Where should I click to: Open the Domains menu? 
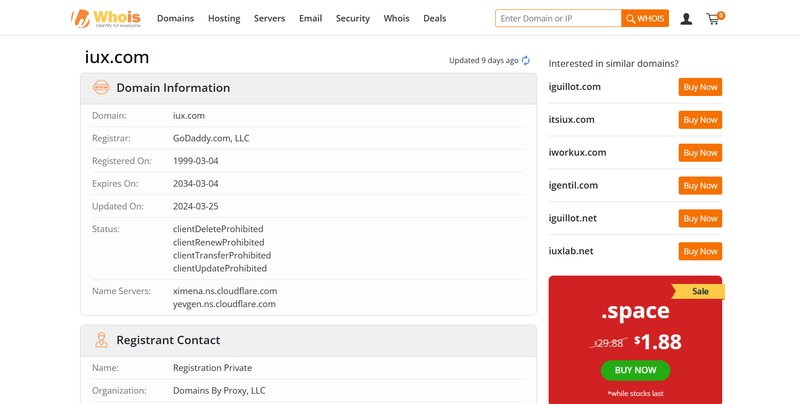176,18
